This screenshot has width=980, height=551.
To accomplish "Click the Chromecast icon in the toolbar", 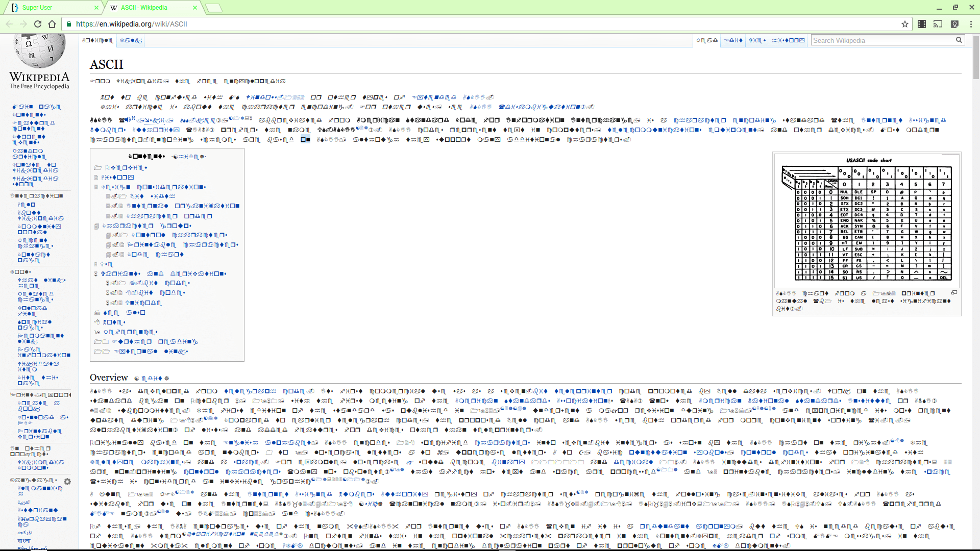I will click(938, 23).
